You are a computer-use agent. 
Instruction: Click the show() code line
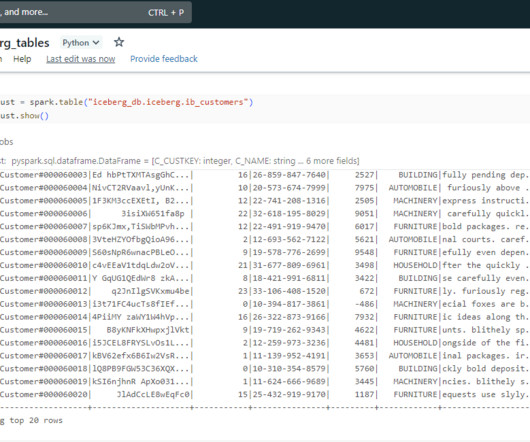tap(24, 116)
